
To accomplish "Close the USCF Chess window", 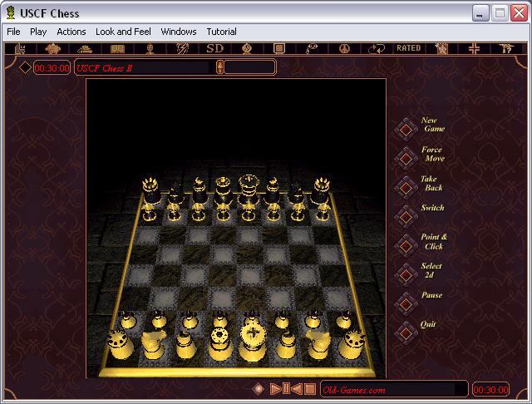I will click(x=519, y=13).
